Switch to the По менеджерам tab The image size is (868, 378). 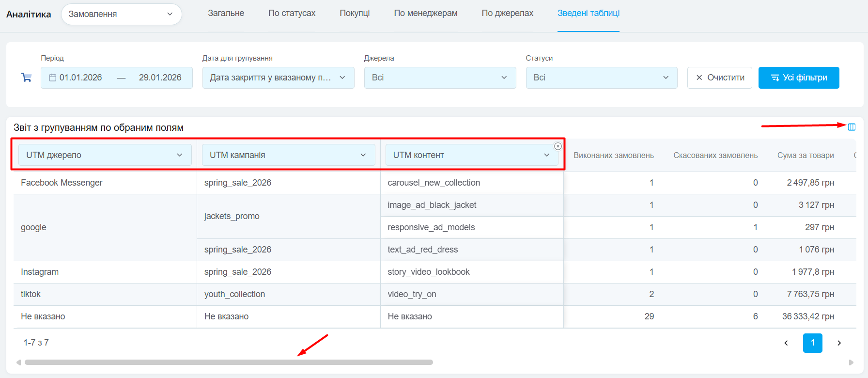click(425, 13)
